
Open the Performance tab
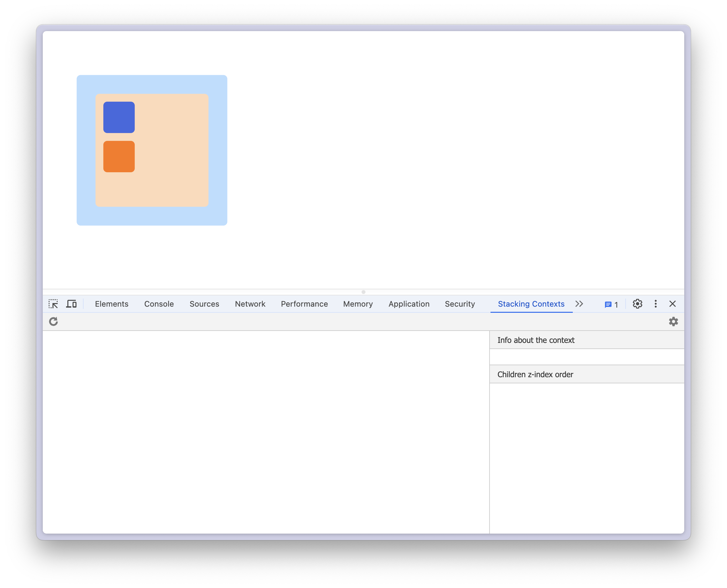[304, 304]
